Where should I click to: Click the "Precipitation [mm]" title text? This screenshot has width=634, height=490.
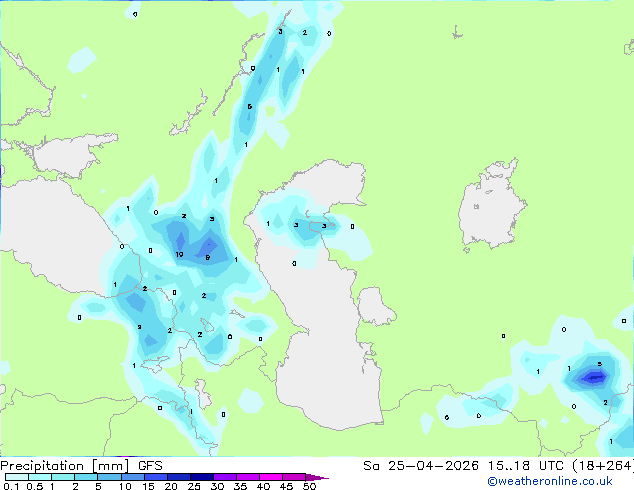pos(65,466)
